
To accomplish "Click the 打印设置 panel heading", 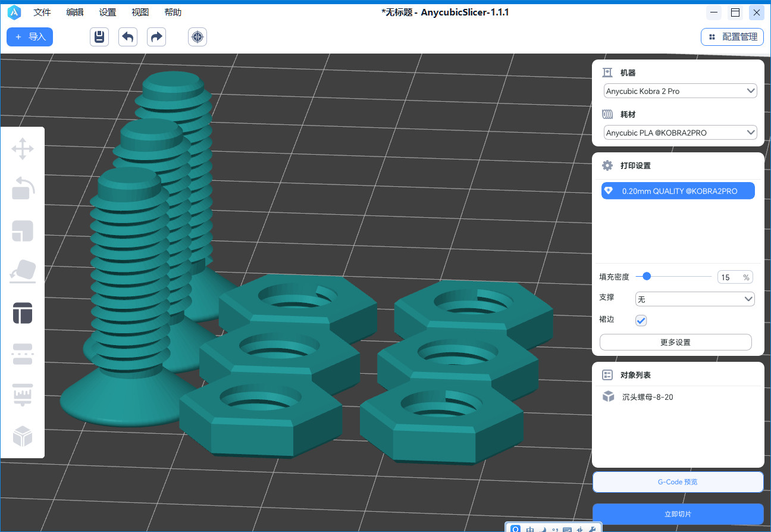I will pos(635,165).
